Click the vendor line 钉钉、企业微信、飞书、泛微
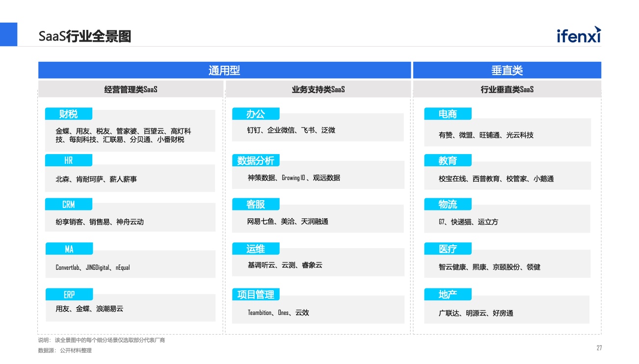This screenshot has width=639, height=364. pos(291,130)
